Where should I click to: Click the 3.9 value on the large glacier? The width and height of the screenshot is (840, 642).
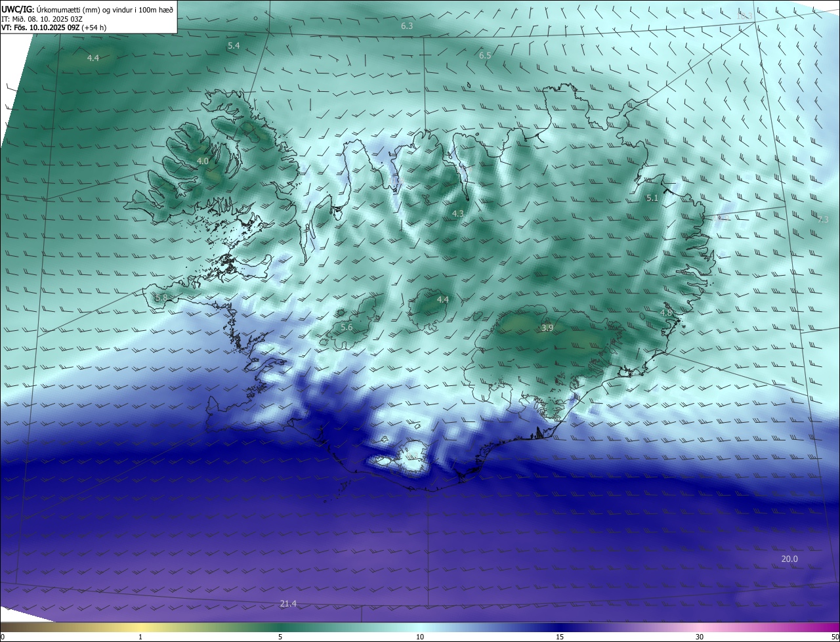click(547, 328)
